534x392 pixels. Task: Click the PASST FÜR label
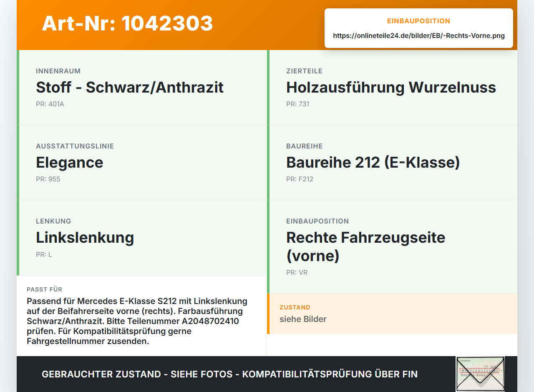(x=45, y=289)
